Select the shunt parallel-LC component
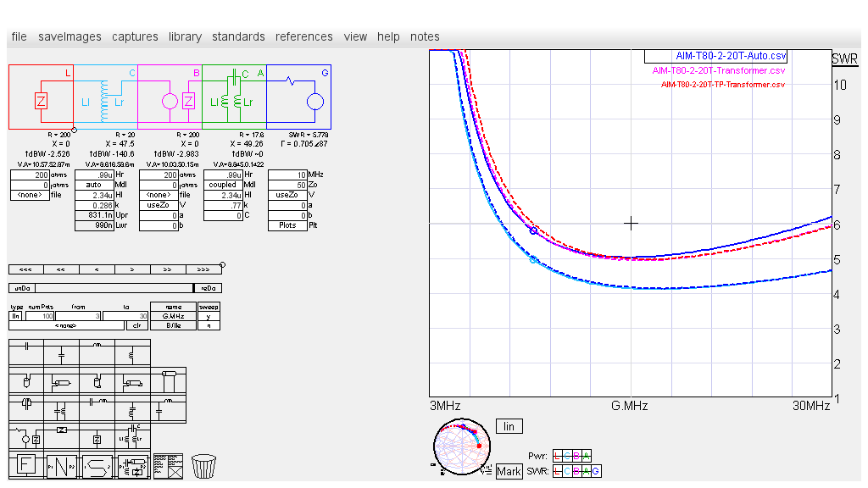 (61, 409)
